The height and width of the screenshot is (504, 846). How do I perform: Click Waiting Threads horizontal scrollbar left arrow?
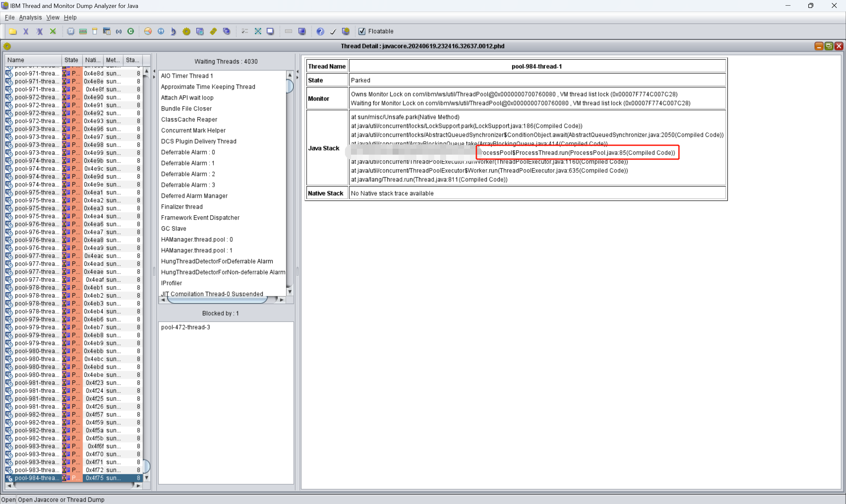[163, 300]
